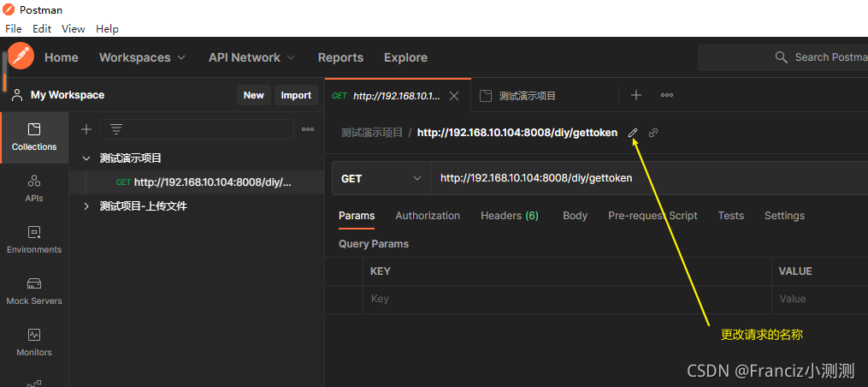Click the Key input in query params
Image resolution: width=868 pixels, height=387 pixels.
click(x=568, y=299)
